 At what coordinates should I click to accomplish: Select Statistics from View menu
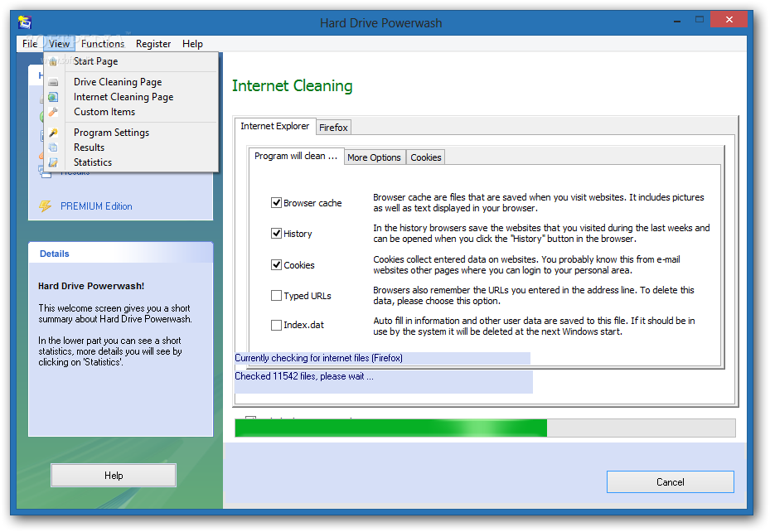[131, 162]
